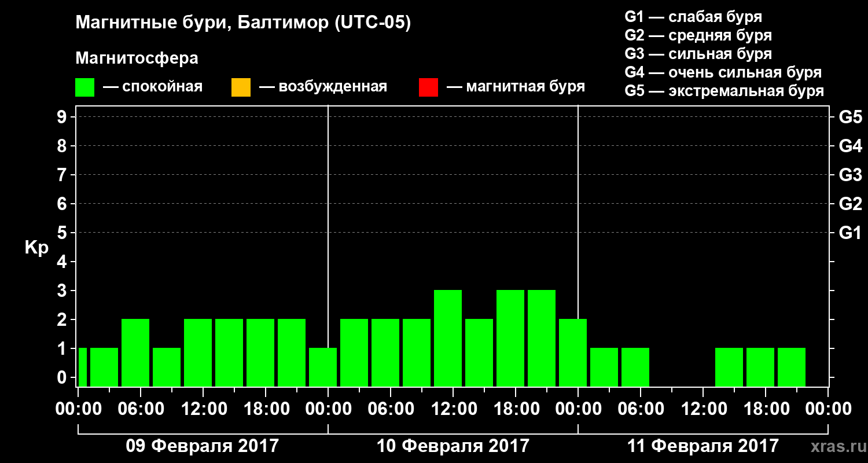The width and height of the screenshot is (868, 463).
Task: Click the '09 Февраля 2017' date label
Action: 203,446
